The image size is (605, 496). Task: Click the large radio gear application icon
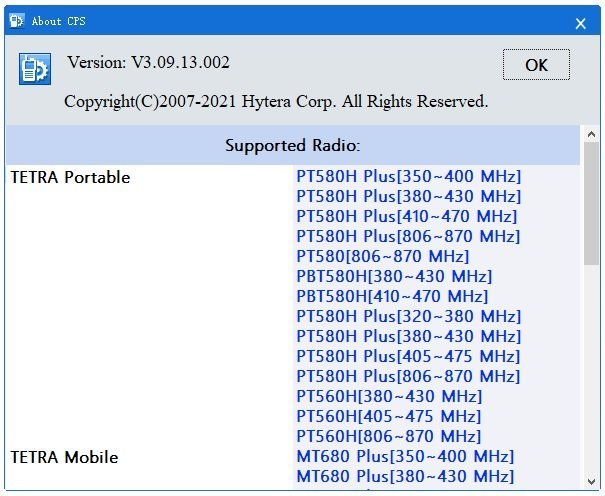point(35,69)
